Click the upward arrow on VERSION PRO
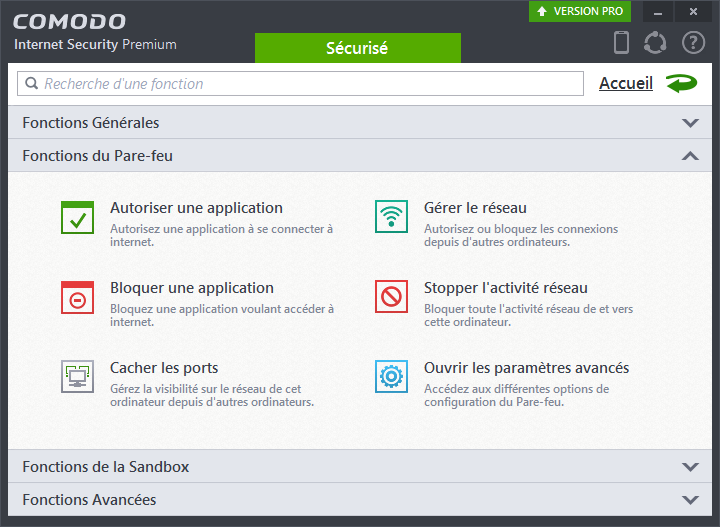 542,11
